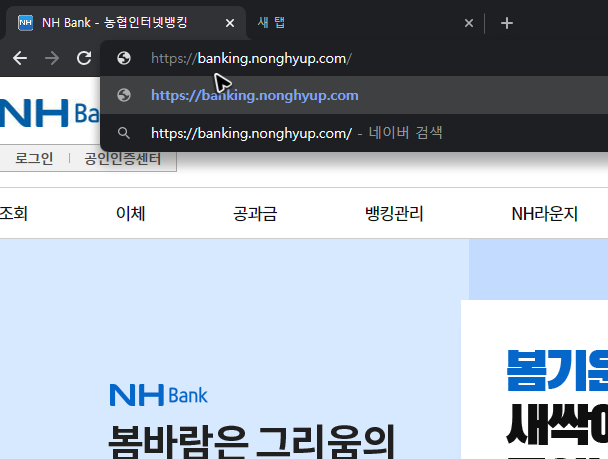
Task: Close the NH Bank tab
Action: [230, 23]
